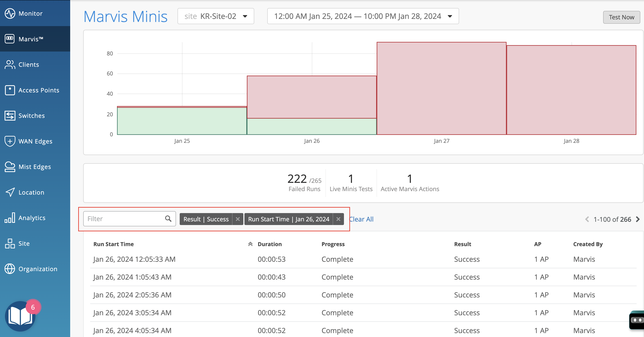This screenshot has width=644, height=337.
Task: Click the WAN Edges shield icon
Action: tap(10, 141)
